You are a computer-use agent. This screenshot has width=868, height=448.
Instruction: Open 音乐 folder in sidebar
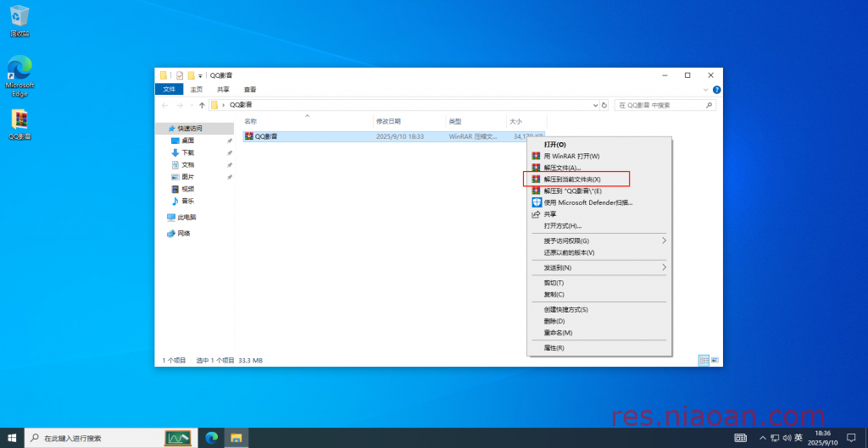tap(188, 202)
